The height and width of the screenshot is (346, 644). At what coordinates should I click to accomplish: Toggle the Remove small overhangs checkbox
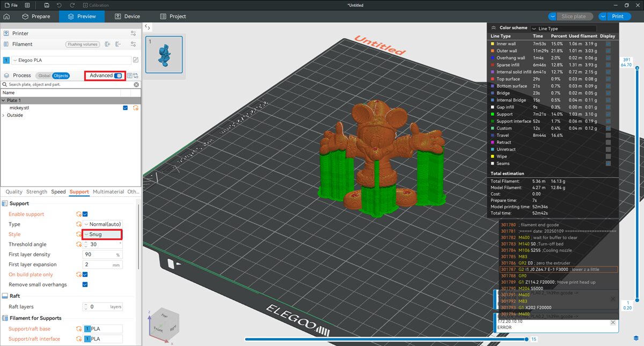85,285
